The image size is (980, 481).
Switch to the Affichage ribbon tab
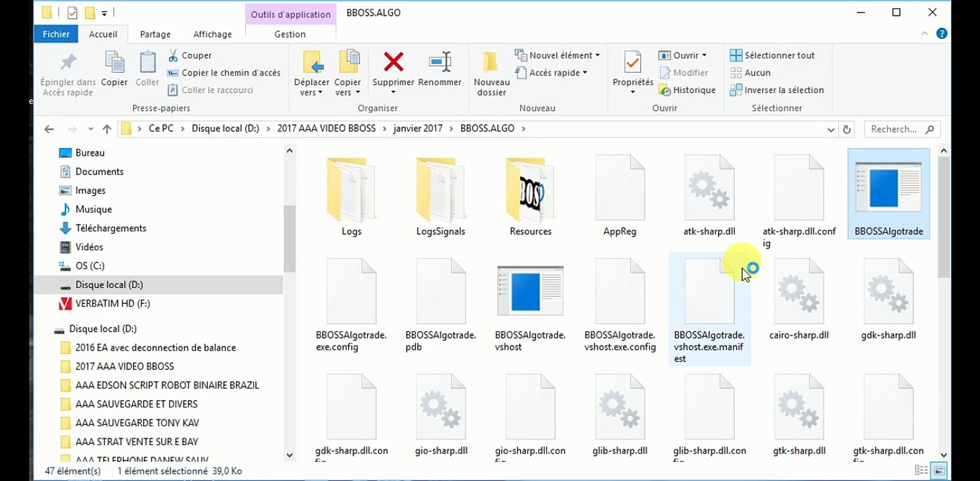click(x=213, y=34)
